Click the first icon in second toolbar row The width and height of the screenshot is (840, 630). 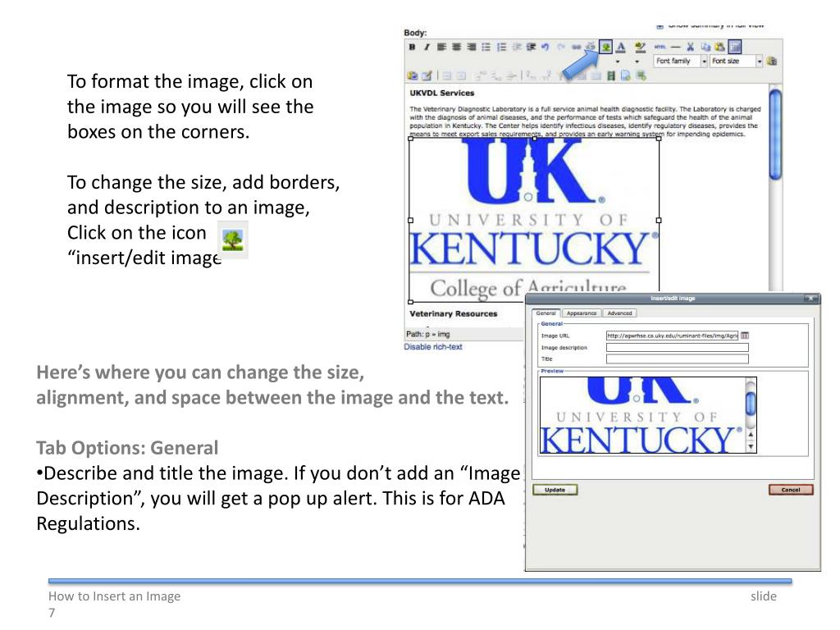[412, 75]
